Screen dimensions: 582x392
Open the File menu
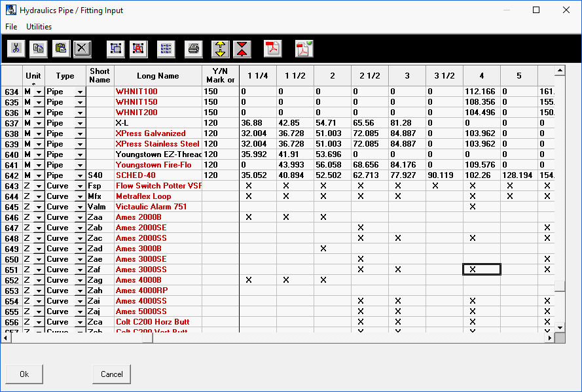[x=11, y=27]
